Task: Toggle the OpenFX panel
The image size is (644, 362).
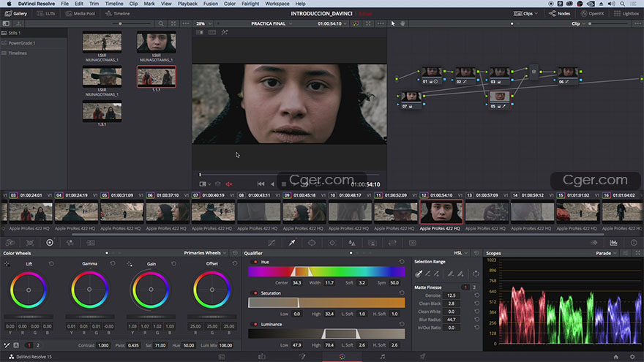Action: 592,14
